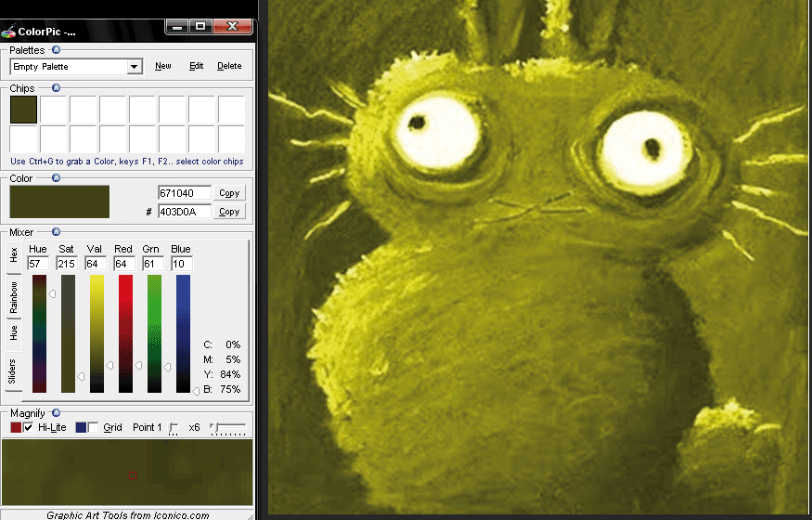This screenshot has height=520, width=812.
Task: Click the Point 1 sample size icon
Action: (x=174, y=429)
